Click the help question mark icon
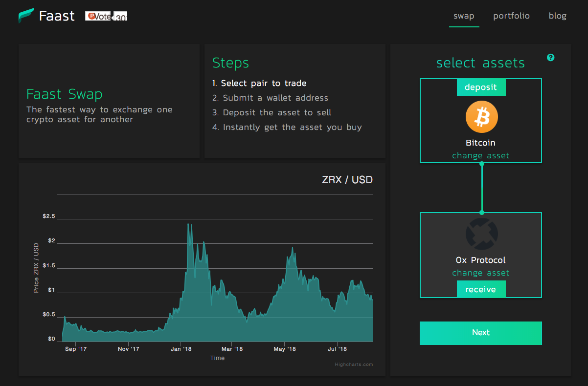 pos(551,58)
